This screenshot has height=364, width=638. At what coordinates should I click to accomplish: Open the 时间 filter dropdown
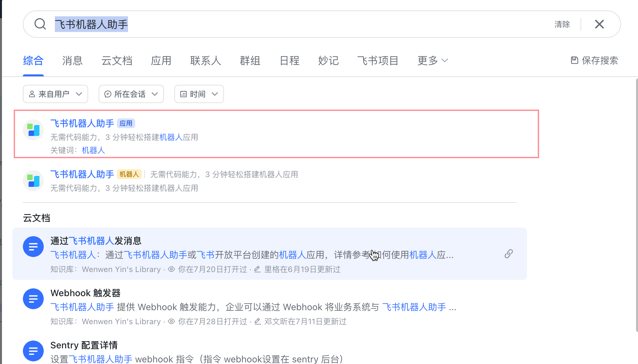click(199, 94)
